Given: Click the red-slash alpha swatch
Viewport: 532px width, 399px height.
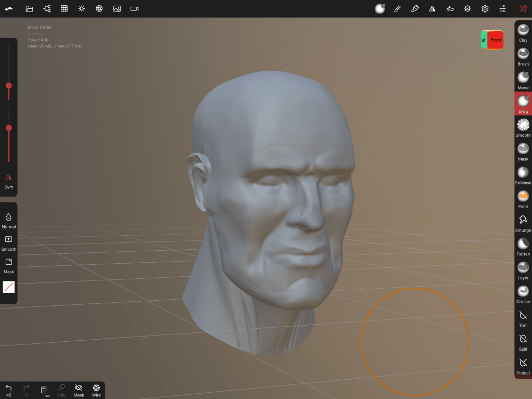Looking at the screenshot, I should click(9, 287).
